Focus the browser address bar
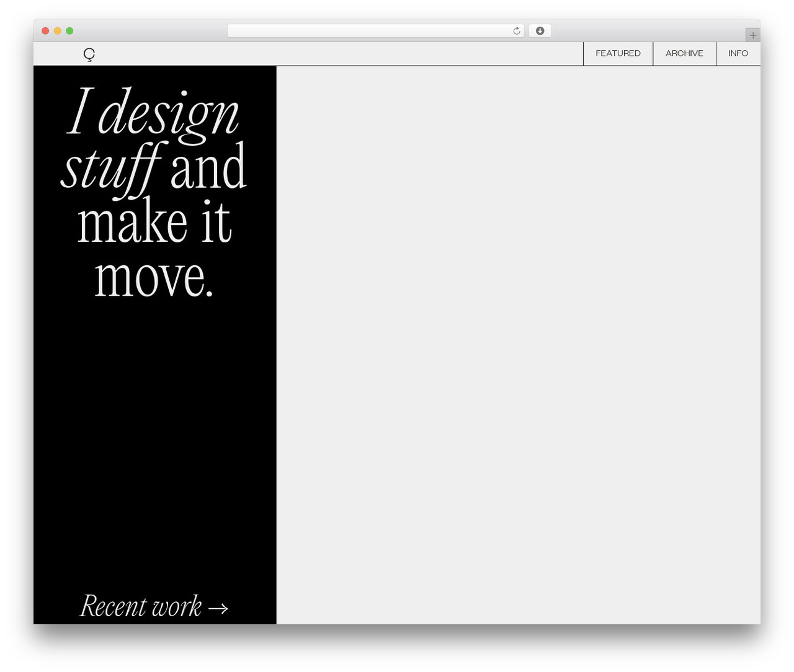794x672 pixels. (x=375, y=31)
